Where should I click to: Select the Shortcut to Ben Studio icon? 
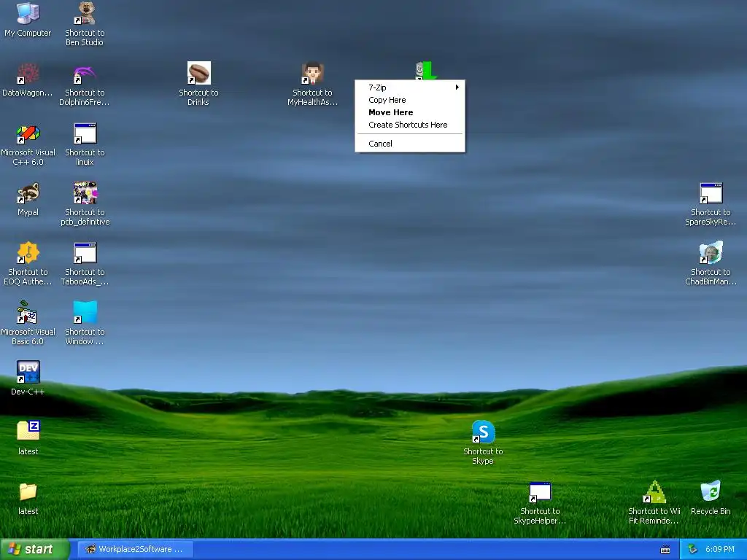[85, 13]
